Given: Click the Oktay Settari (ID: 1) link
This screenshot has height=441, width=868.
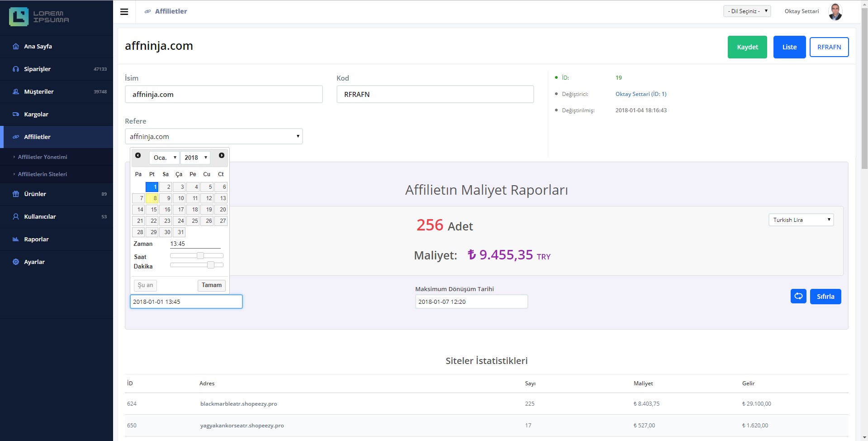Looking at the screenshot, I should pyautogui.click(x=640, y=94).
